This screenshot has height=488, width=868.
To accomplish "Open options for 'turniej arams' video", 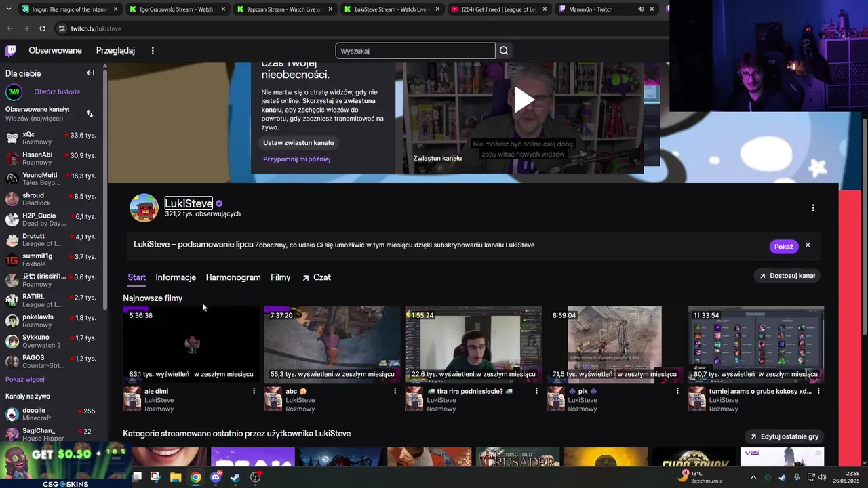I will 818,391.
